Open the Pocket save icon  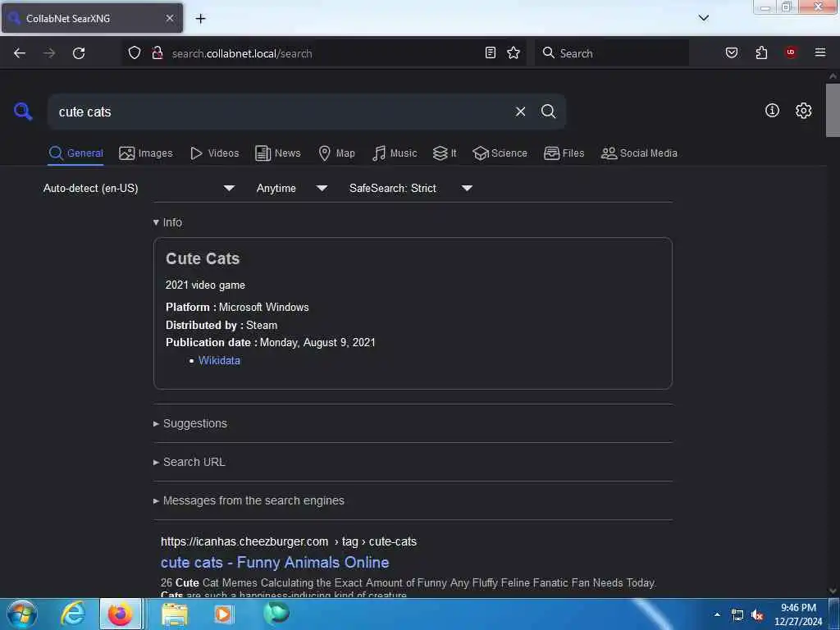[731, 53]
